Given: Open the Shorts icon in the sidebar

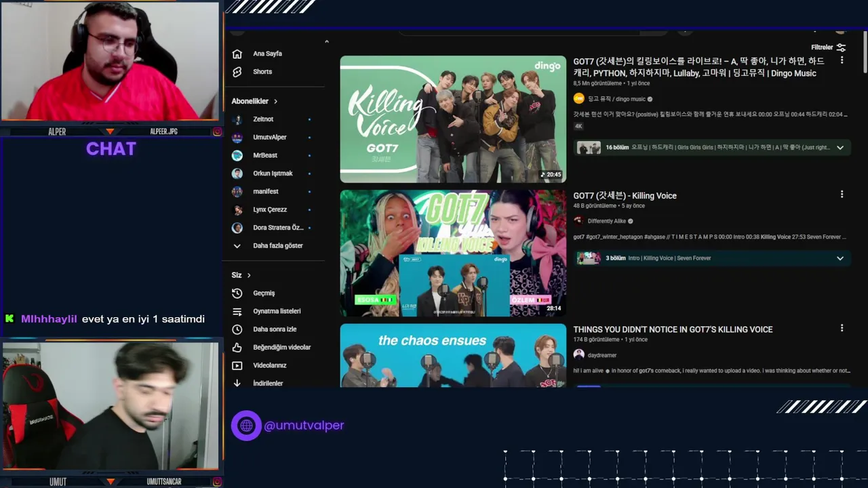Looking at the screenshot, I should click(x=237, y=72).
